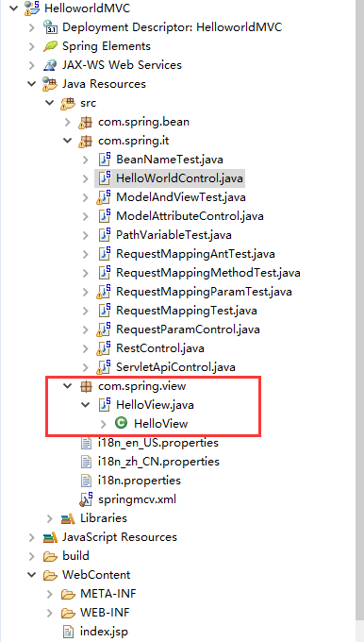Expand the RequestMappingTest.java node
Screen dimensions: 364x642
tap(86, 311)
